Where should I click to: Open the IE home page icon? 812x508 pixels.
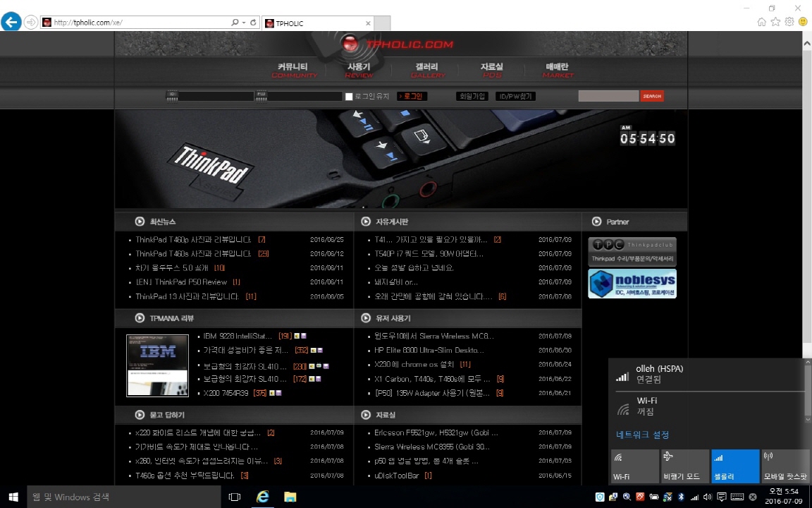762,22
